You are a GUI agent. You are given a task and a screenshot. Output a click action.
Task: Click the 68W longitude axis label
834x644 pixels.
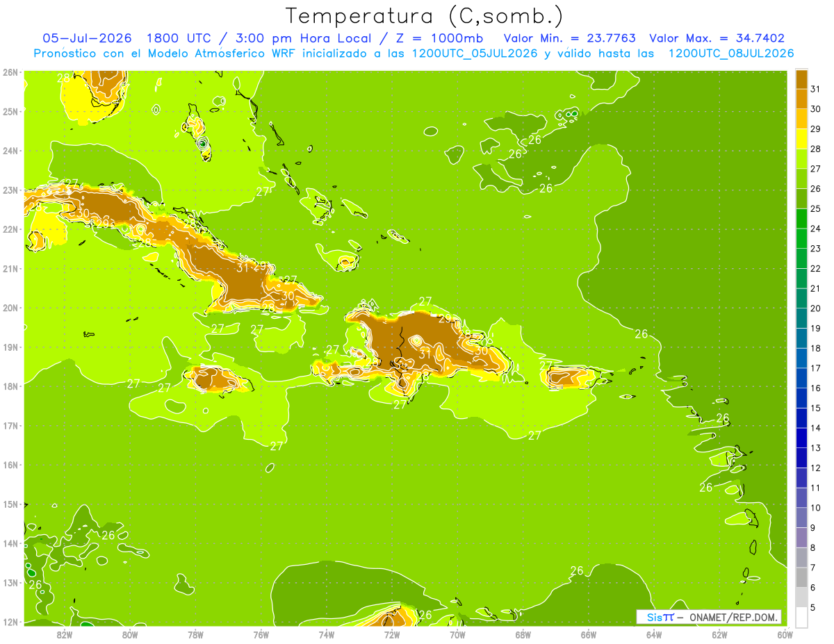(523, 634)
